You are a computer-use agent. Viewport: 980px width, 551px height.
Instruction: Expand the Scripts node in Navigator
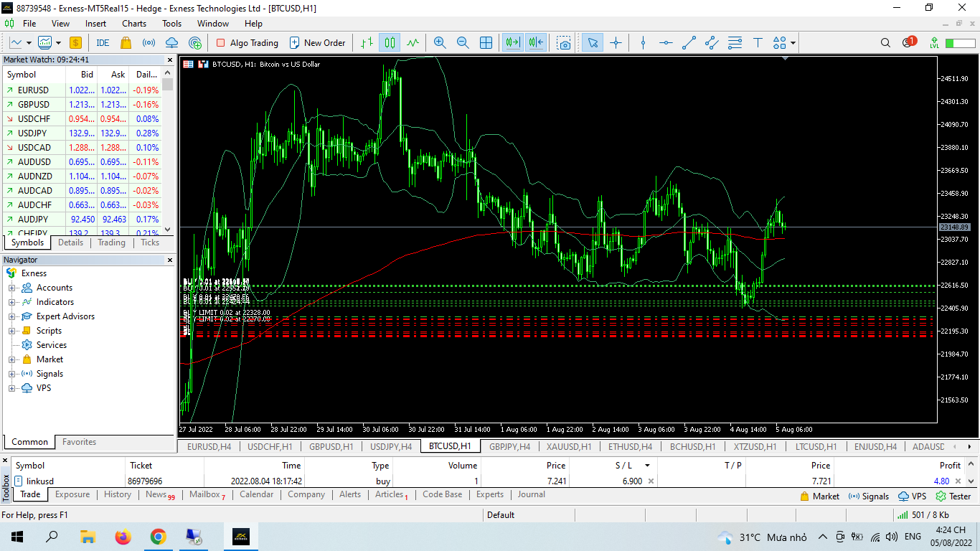[x=12, y=331]
